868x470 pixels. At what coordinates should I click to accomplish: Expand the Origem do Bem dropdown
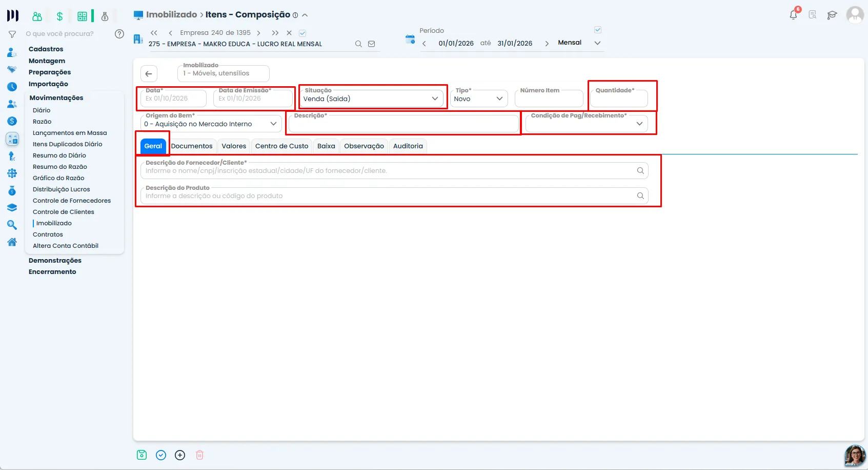pyautogui.click(x=211, y=124)
